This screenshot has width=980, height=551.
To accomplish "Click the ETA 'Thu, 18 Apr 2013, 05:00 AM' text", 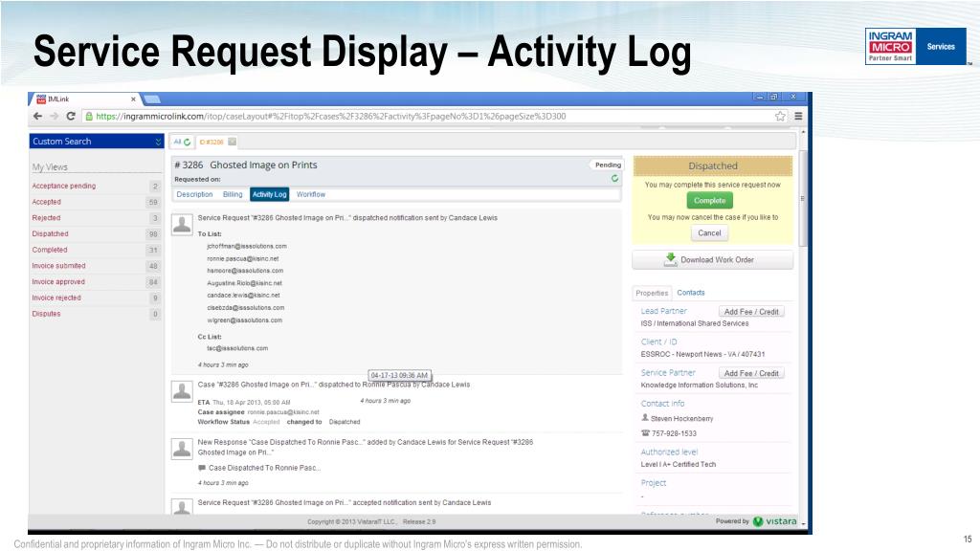I will (252, 403).
